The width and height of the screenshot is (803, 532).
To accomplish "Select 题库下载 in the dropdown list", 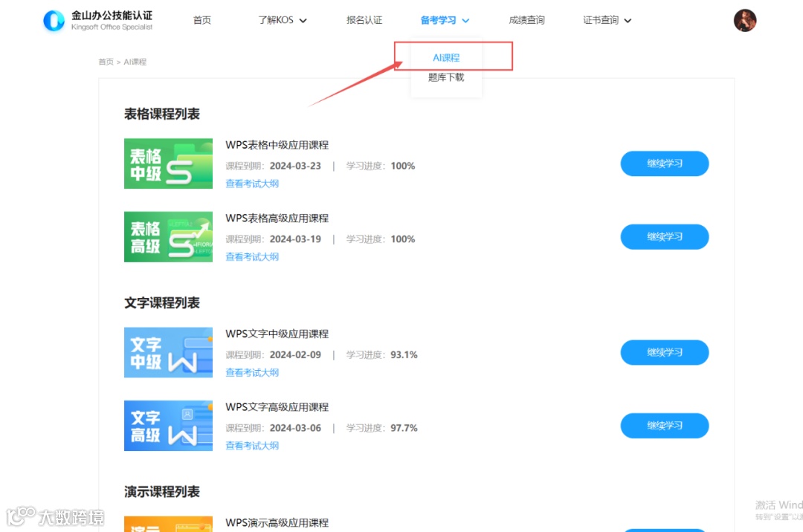I will coord(446,77).
